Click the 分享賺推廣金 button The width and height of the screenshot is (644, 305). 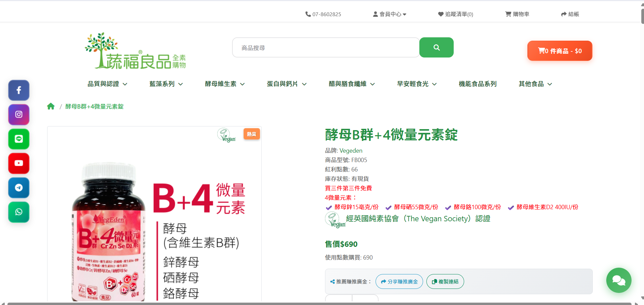[x=399, y=281]
